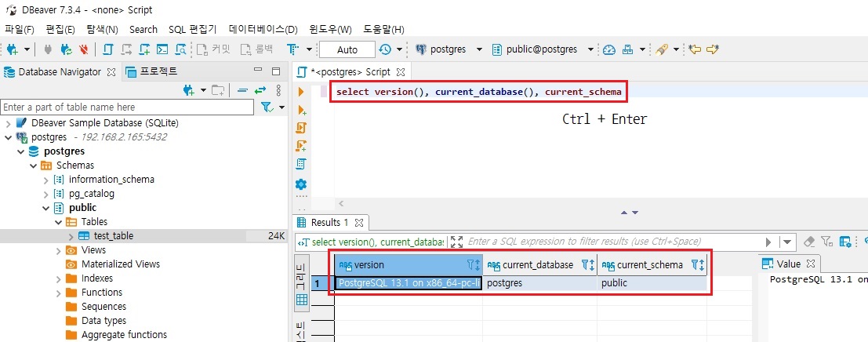This screenshot has width=868, height=342.
Task: Open the SQL 편집기 menu
Action: [193, 29]
